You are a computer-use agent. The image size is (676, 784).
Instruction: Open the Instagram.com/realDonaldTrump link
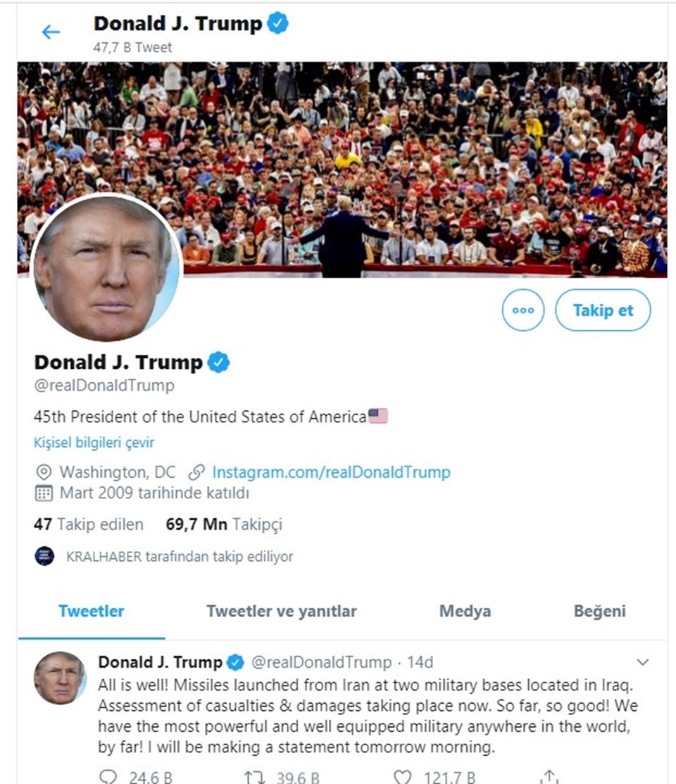pos(331,472)
